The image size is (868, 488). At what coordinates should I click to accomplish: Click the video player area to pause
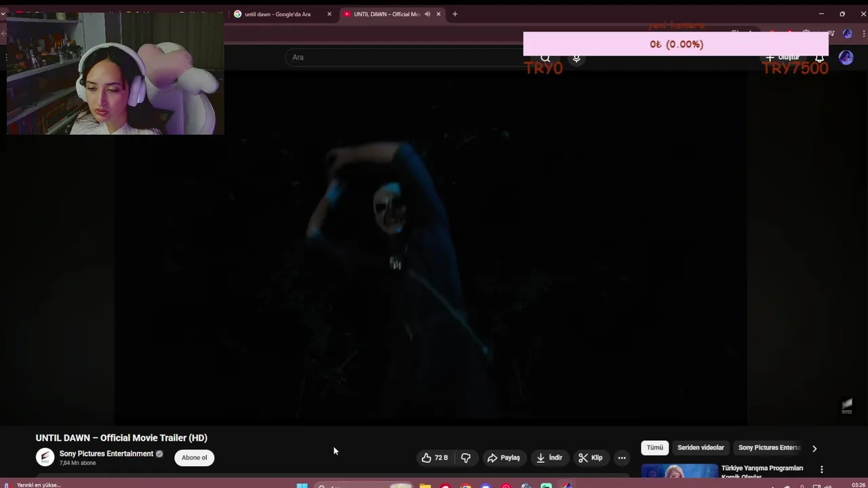(431, 247)
